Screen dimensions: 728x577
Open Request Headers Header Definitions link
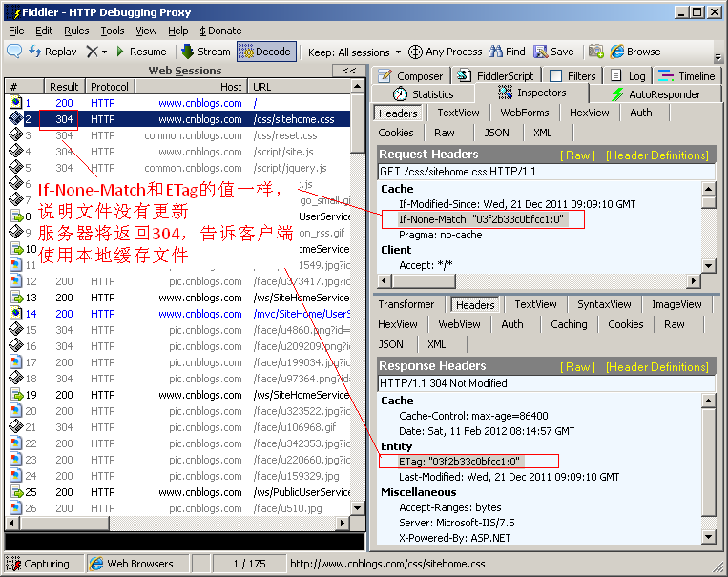click(657, 155)
